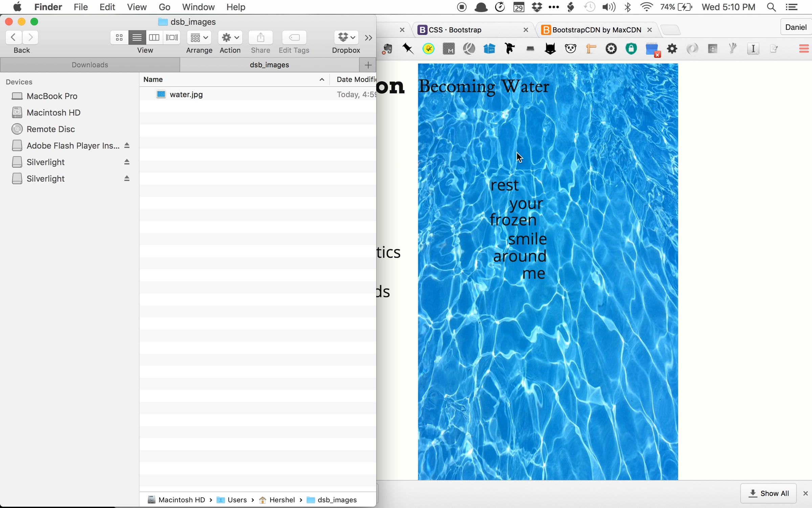
Task: Switch Finder to cover flow view
Action: pyautogui.click(x=172, y=37)
